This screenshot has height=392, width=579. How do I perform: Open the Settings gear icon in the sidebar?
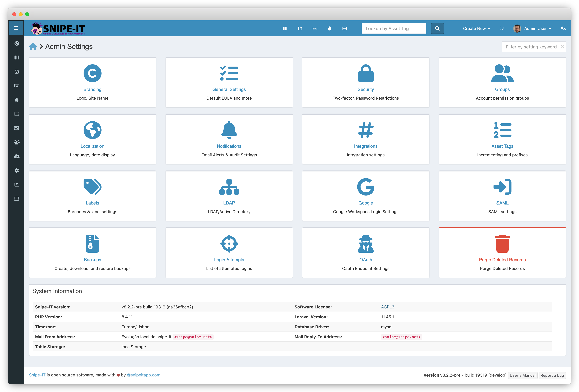click(x=17, y=170)
